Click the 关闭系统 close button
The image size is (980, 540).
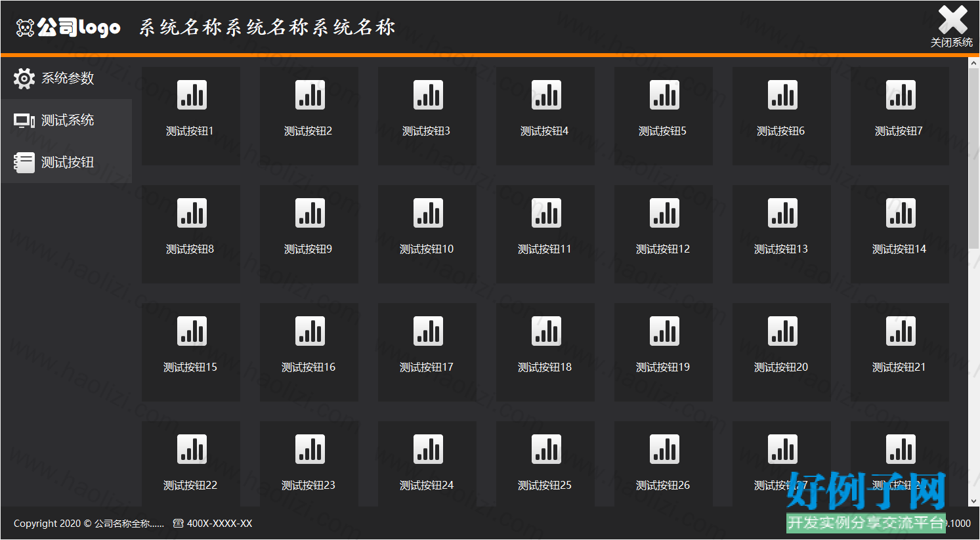coord(952,26)
